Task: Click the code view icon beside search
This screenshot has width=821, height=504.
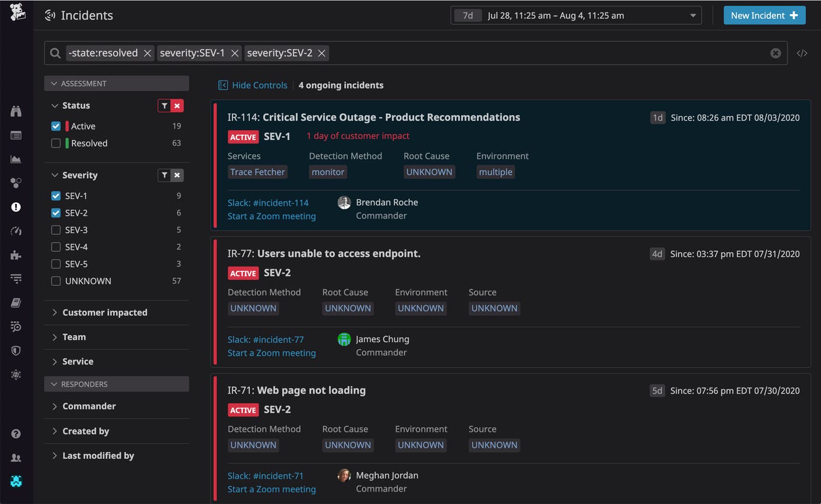Action: click(x=802, y=53)
